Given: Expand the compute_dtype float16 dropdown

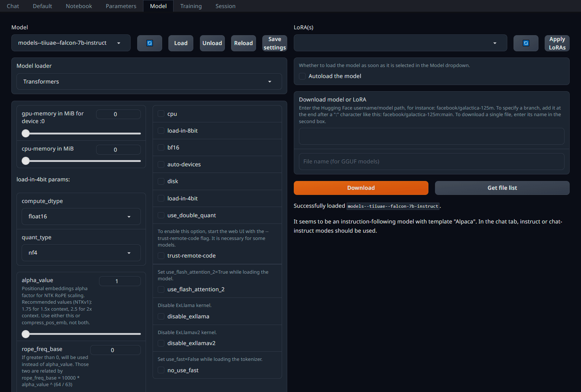Looking at the screenshot, I should pyautogui.click(x=81, y=217).
